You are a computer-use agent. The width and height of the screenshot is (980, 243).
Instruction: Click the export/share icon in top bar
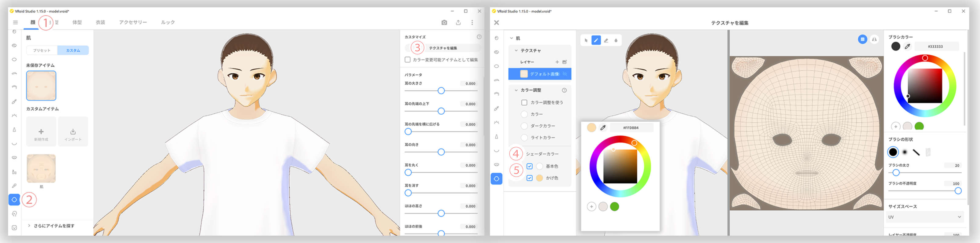coord(458,23)
